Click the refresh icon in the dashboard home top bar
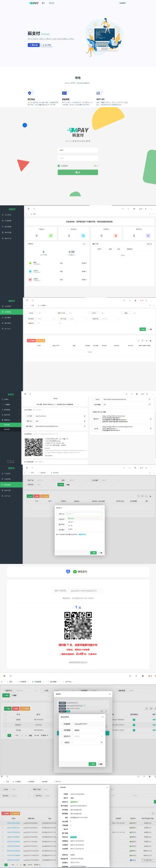Viewport: 156px width, 868px height. [34, 209]
